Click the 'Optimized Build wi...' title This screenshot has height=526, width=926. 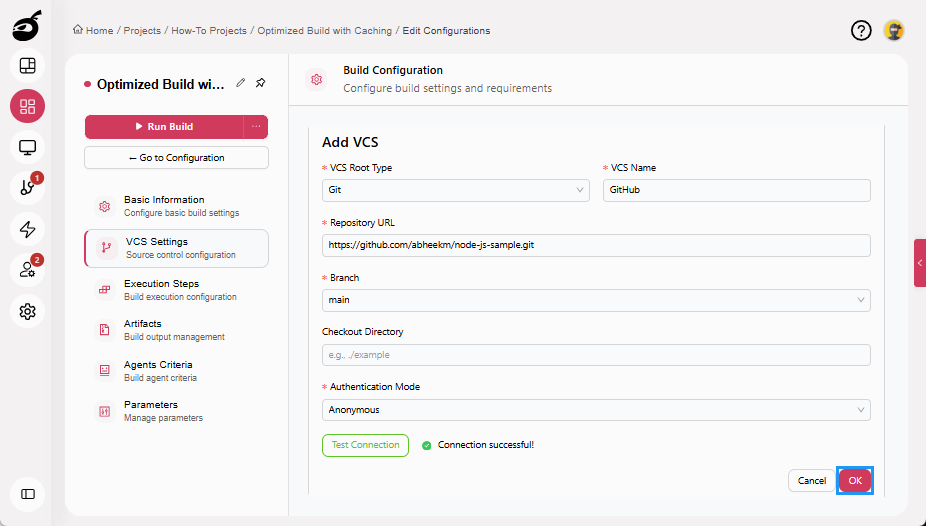[161, 84]
